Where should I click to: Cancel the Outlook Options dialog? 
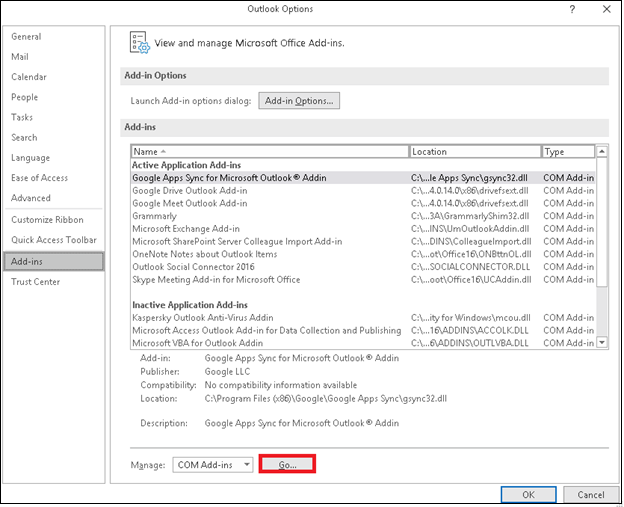click(590, 494)
